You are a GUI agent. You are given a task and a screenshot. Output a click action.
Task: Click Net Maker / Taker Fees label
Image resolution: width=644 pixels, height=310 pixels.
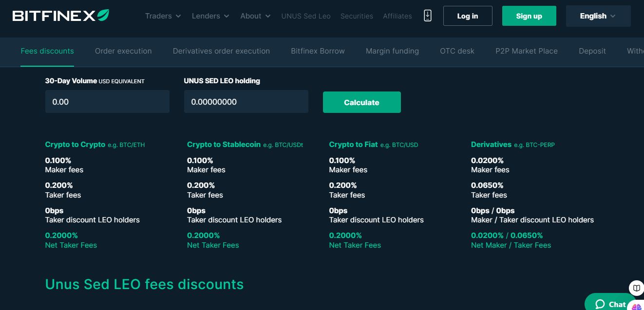click(x=511, y=245)
